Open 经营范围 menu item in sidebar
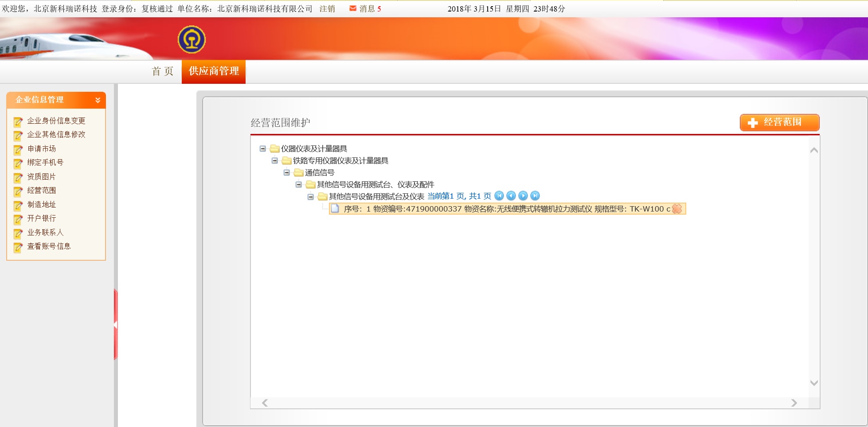Screen dimensions: 868x427 42,190
